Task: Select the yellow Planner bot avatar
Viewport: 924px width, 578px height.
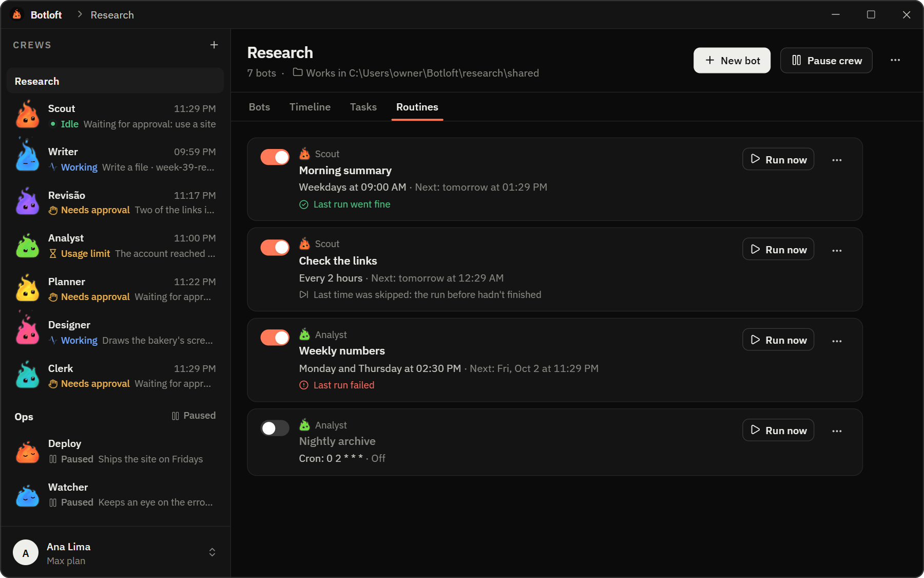Action: point(28,288)
